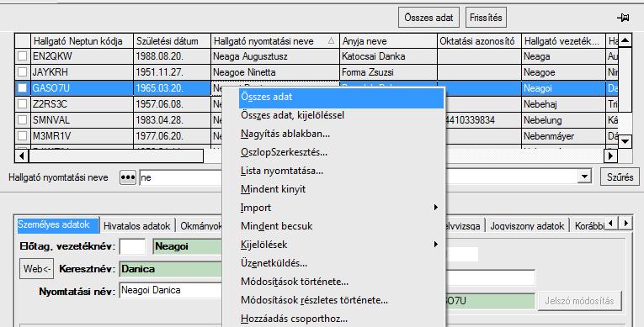
Task: Click Hallgató Neptun kódja column header
Action: (x=82, y=41)
